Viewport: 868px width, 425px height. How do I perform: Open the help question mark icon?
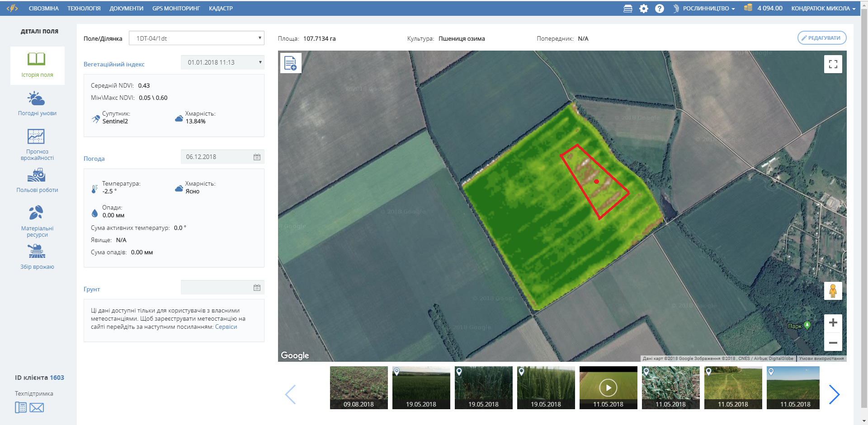[x=660, y=9]
